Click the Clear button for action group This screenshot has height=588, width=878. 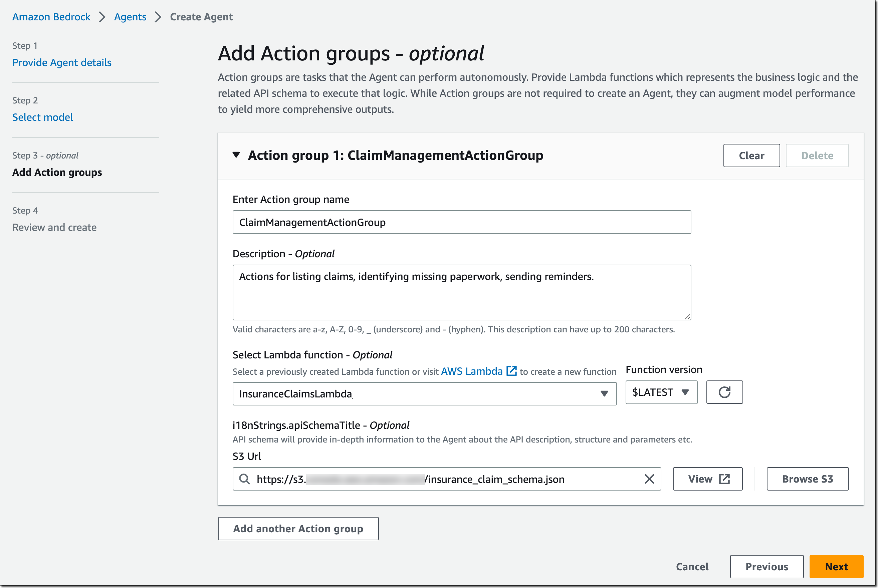(751, 156)
